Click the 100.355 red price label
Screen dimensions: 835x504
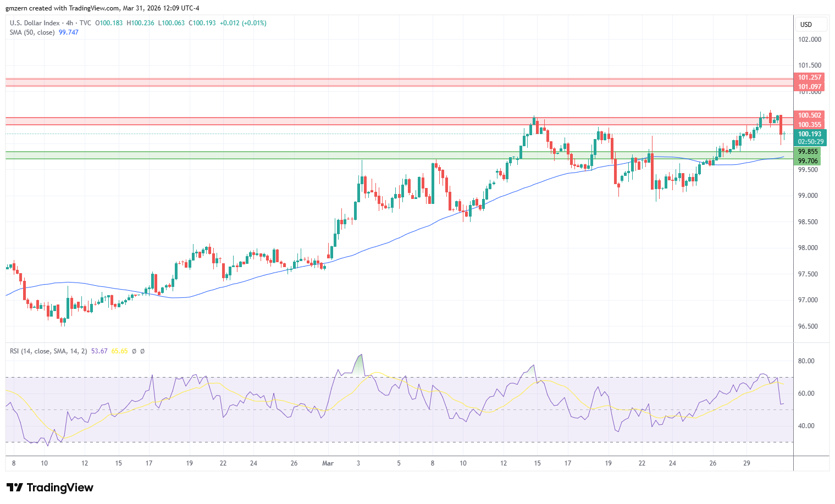(x=810, y=125)
